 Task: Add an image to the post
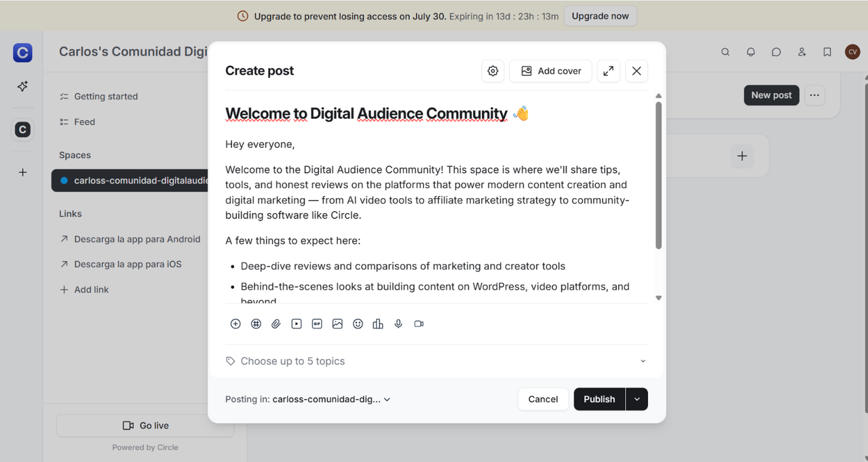point(337,324)
